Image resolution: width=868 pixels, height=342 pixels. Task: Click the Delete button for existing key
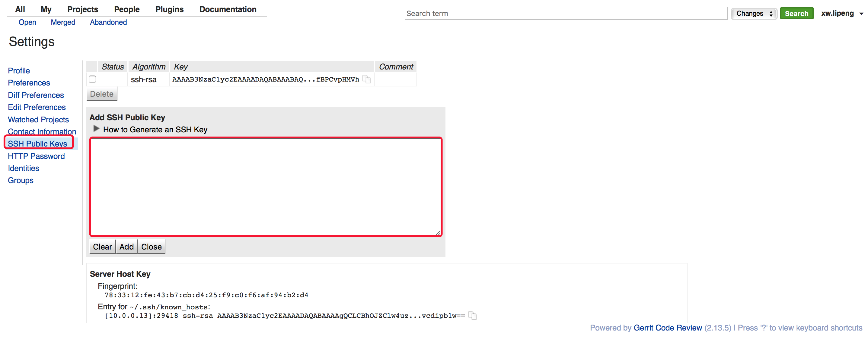101,93
